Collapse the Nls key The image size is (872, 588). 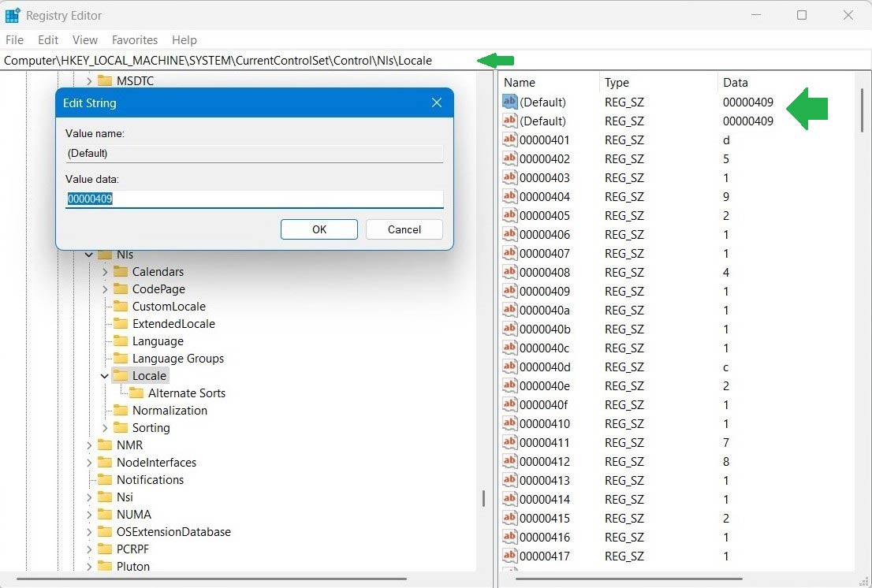pos(89,255)
